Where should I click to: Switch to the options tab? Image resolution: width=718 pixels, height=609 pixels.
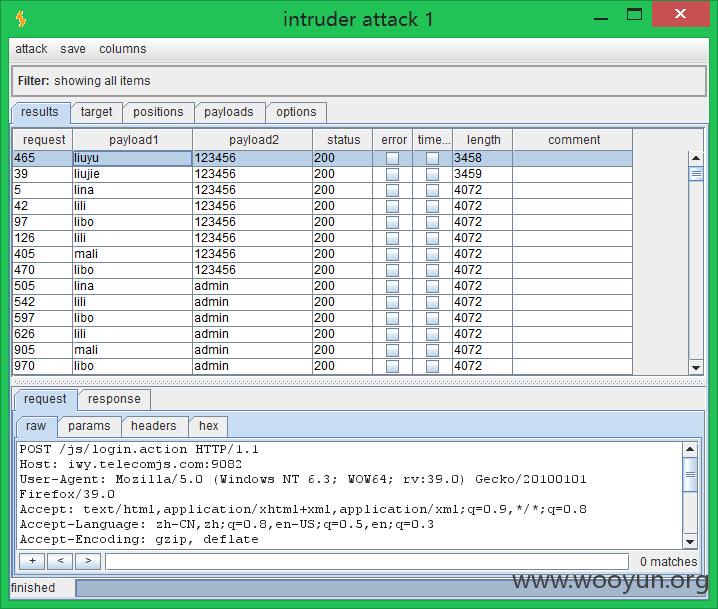pyautogui.click(x=296, y=112)
